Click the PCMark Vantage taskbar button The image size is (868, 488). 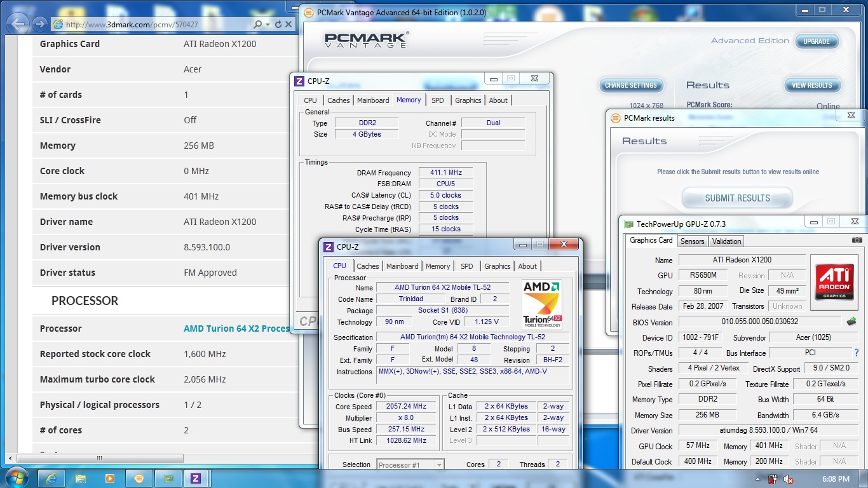(x=139, y=478)
